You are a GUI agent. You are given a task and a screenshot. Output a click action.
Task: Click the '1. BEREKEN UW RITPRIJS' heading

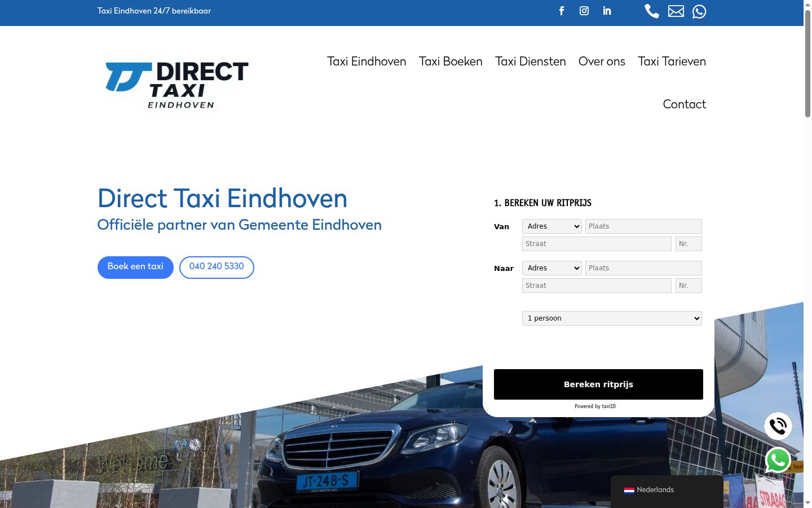pyautogui.click(x=542, y=203)
